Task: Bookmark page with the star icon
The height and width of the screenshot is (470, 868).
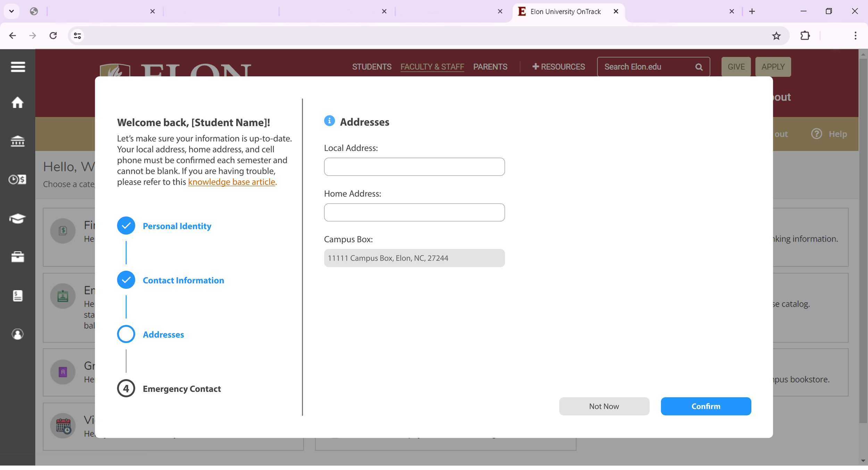Action: coord(776,36)
